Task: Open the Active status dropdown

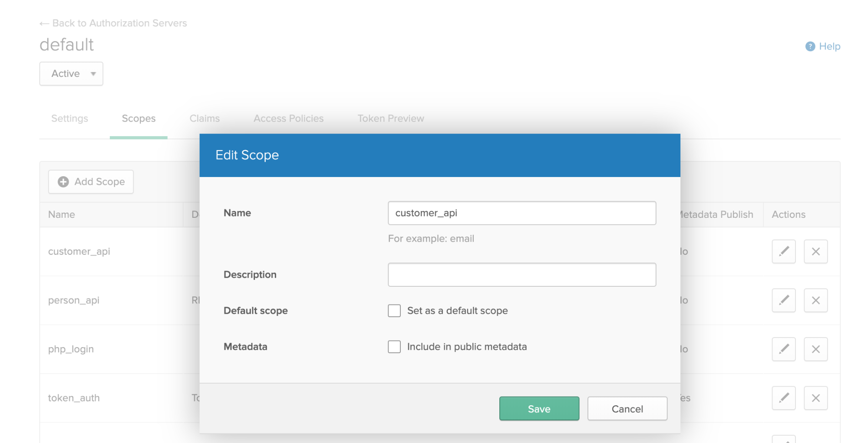Action: tap(71, 74)
